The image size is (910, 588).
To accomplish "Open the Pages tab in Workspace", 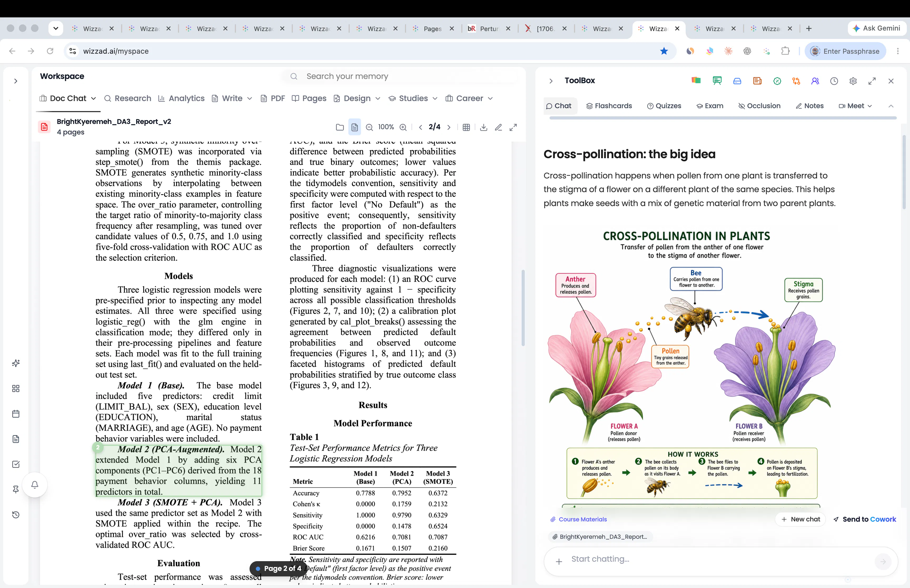I will tap(309, 98).
